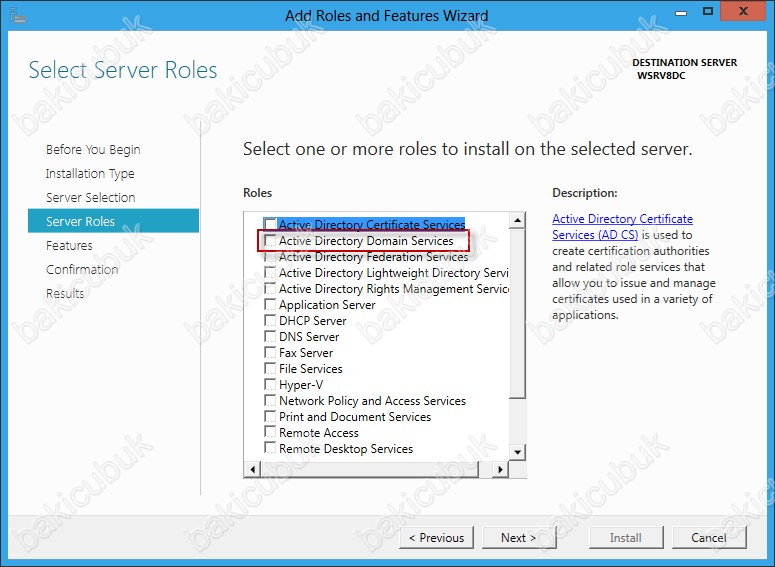The image size is (775, 567).
Task: Check Active Directory Certificate Services
Action: tap(270, 224)
